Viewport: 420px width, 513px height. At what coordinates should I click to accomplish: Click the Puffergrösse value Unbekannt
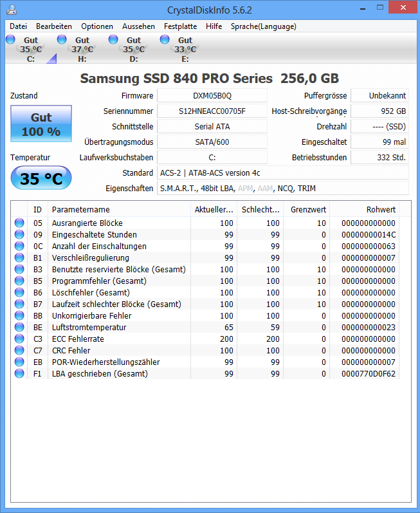[x=379, y=95]
